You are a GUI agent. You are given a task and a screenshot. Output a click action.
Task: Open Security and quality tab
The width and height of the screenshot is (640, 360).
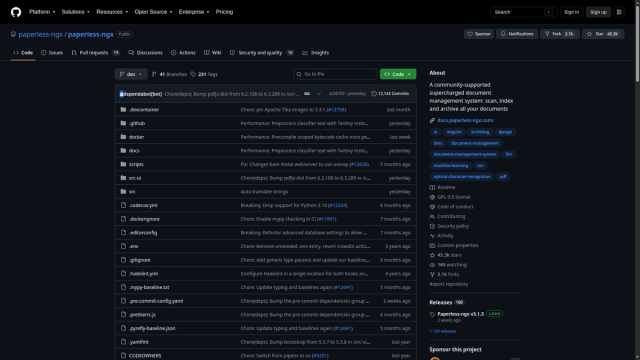pyautogui.click(x=262, y=53)
